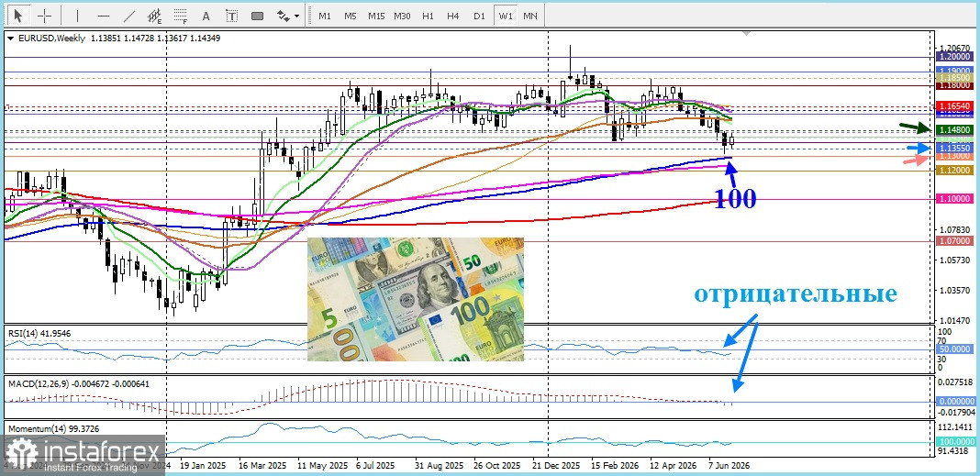Screen dimensions: 980x476
Task: Click the 21 Dec 2025 date label
Action: tap(556, 466)
